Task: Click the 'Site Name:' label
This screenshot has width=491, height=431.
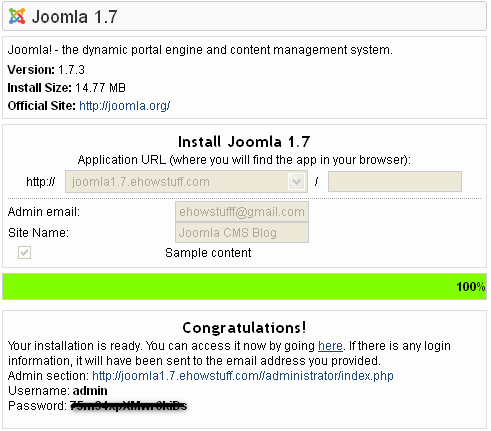Action: point(38,233)
